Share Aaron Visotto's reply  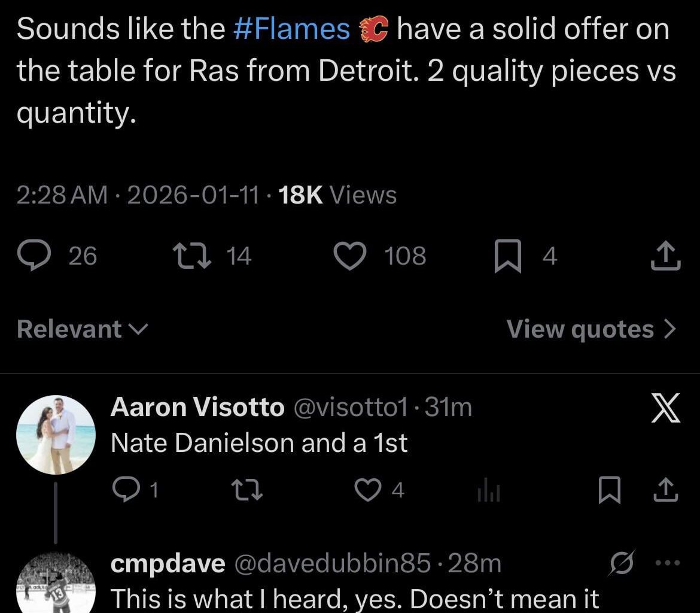[x=667, y=491]
